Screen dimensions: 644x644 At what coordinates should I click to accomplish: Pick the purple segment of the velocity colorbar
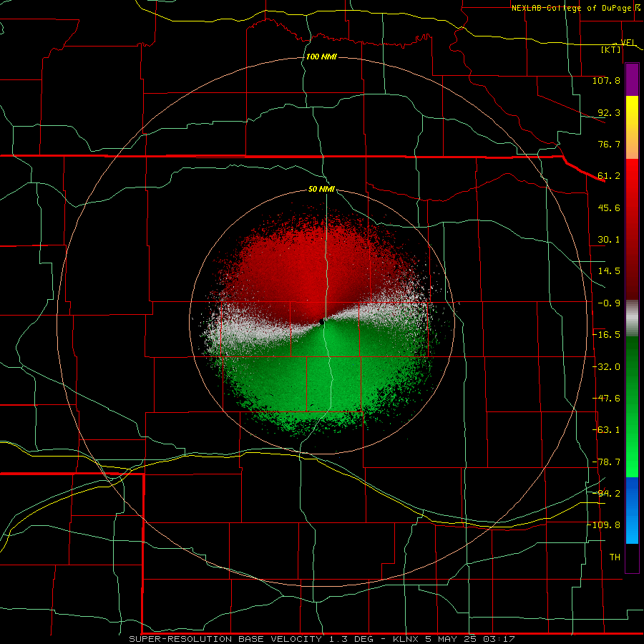632,79
